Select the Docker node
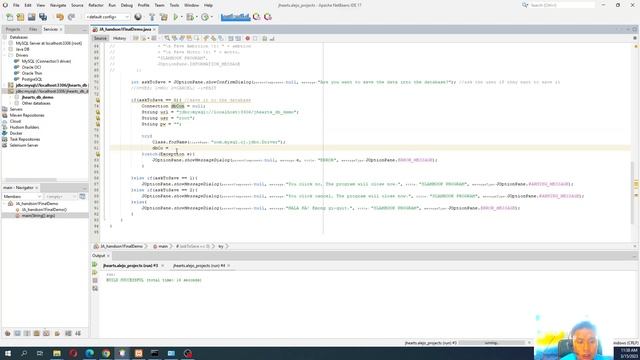 pos(16,133)
